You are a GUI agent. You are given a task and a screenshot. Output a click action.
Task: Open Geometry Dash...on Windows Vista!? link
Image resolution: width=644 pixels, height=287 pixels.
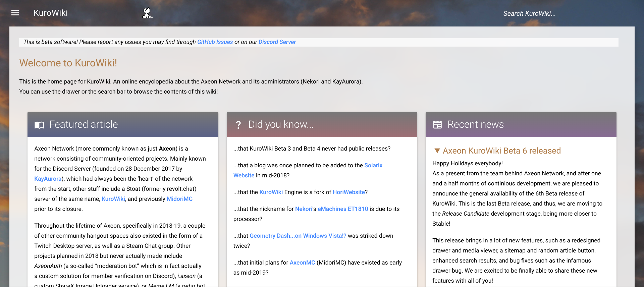tap(298, 236)
